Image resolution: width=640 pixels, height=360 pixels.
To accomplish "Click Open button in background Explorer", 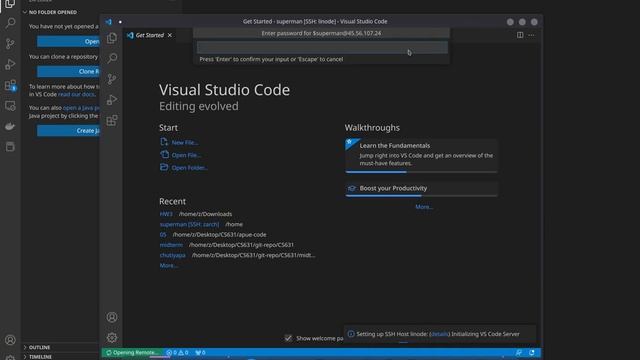I will (68, 41).
